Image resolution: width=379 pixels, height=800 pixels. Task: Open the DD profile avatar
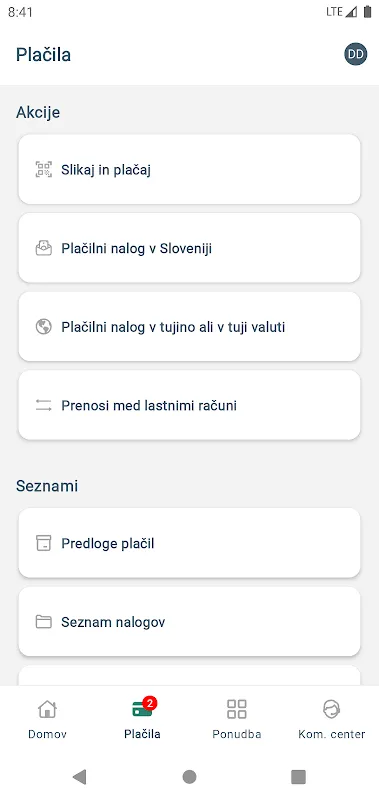point(356,54)
